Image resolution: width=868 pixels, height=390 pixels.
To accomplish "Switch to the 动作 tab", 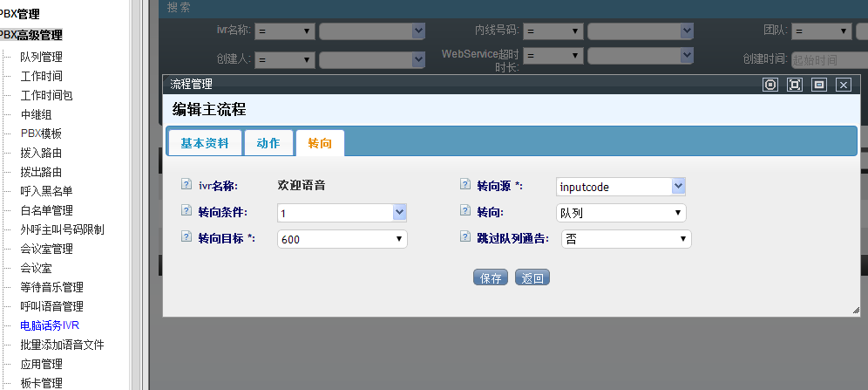I will click(x=268, y=143).
